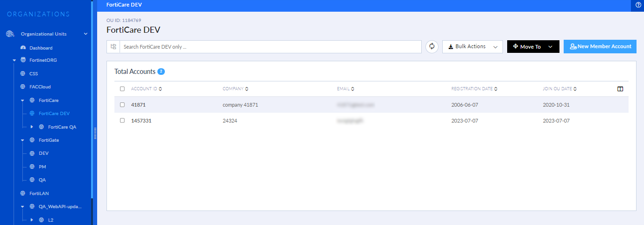Image resolution: width=644 pixels, height=225 pixels.
Task: Expand the L2 tree node arrow
Action: (32, 220)
